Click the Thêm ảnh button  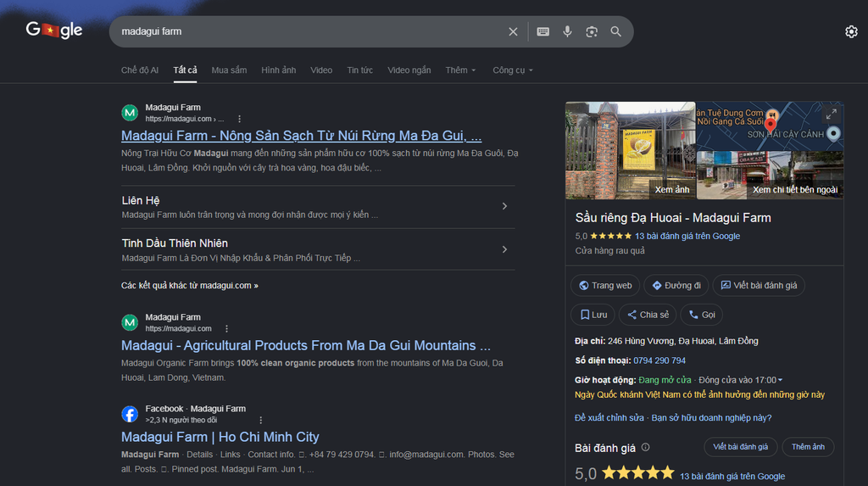tap(808, 447)
